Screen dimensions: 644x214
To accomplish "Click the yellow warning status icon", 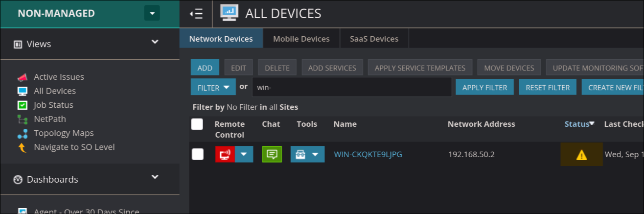I will [x=581, y=155].
